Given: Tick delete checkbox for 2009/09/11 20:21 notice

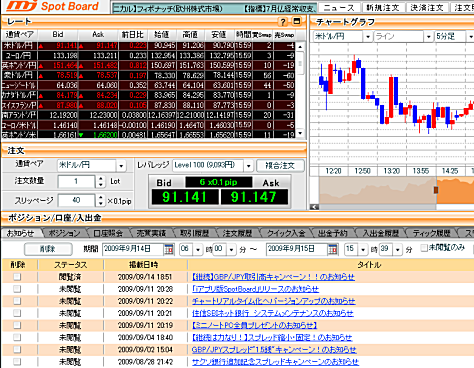Looking at the screenshot, I should pos(17,313).
